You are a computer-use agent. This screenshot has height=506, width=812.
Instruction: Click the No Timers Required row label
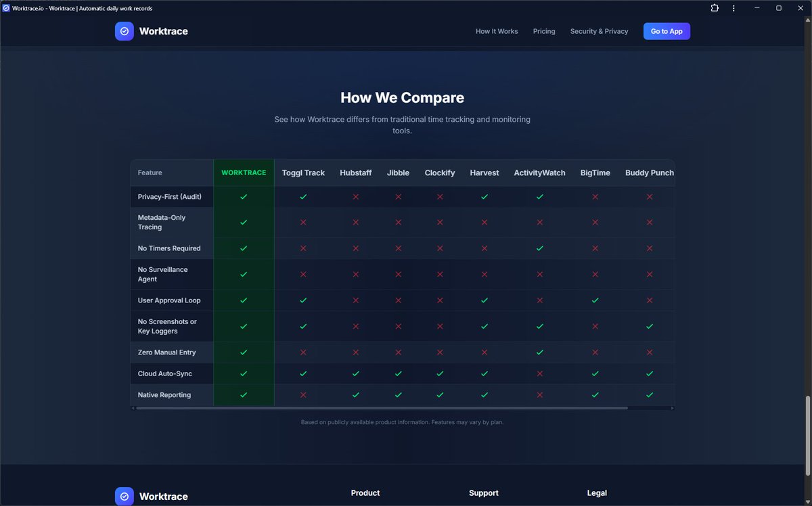tap(169, 248)
